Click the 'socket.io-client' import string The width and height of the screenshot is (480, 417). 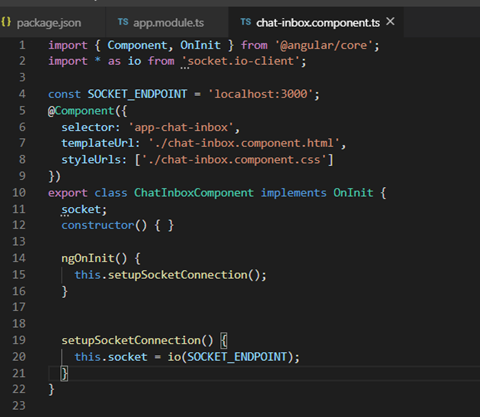tap(241, 61)
